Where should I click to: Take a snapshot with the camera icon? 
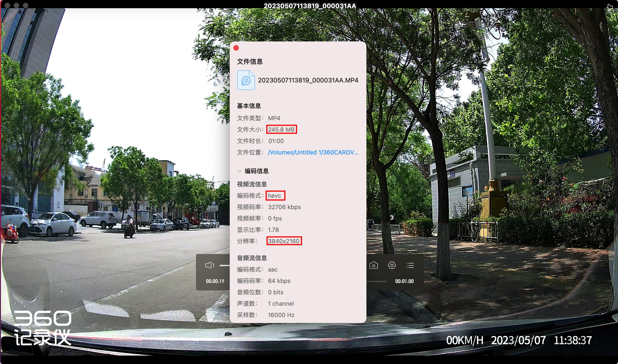pos(374,265)
